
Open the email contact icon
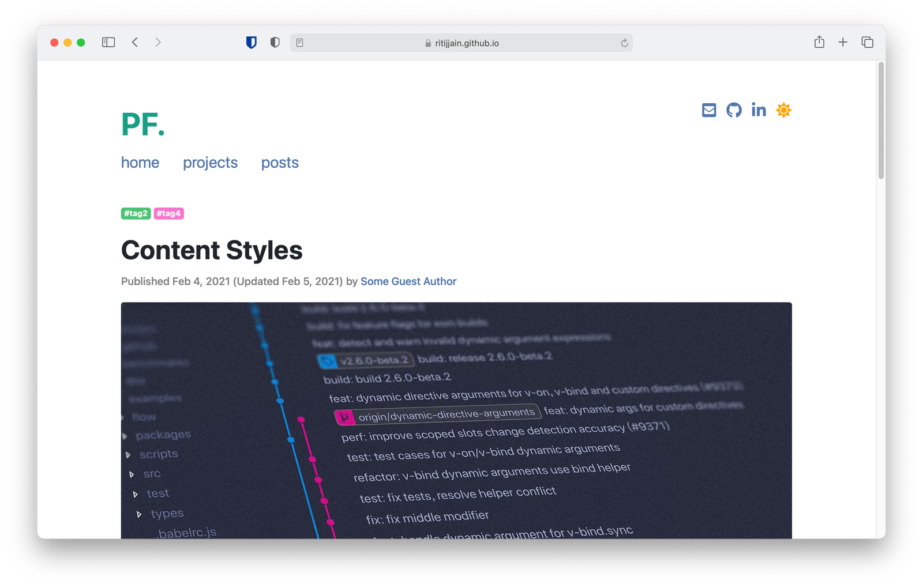tap(709, 110)
